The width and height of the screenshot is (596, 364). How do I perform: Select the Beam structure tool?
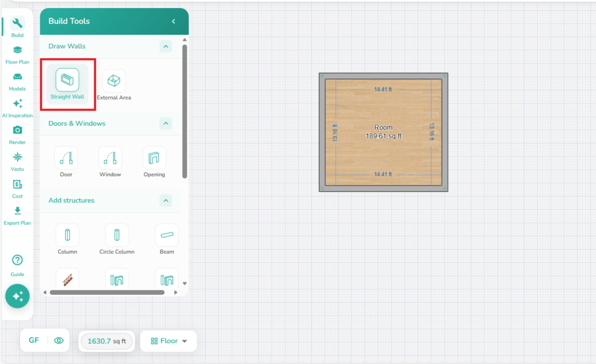pyautogui.click(x=166, y=238)
